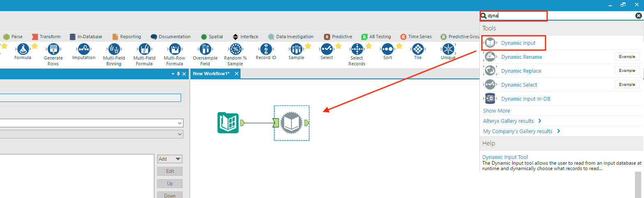
Task: Click the blue-outlined configuration text field
Action: point(90,98)
